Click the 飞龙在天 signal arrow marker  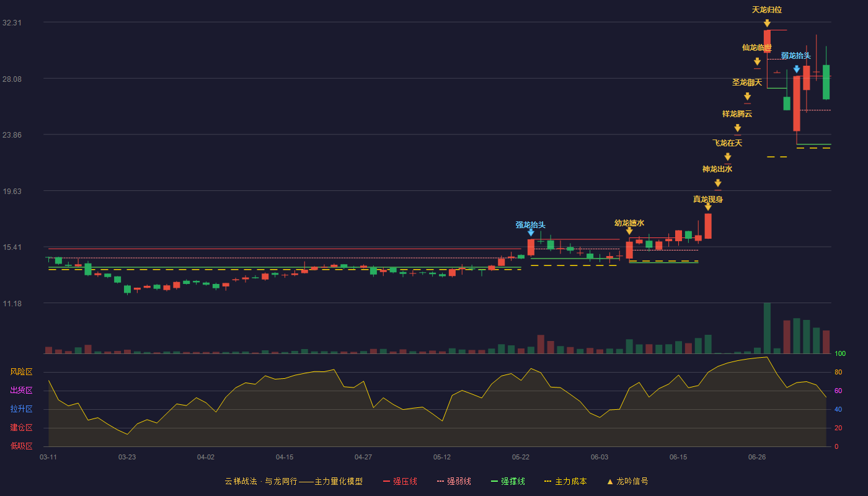click(728, 157)
